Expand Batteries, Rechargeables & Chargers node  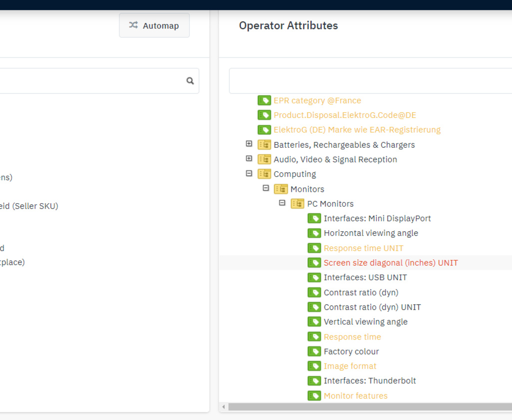click(249, 144)
